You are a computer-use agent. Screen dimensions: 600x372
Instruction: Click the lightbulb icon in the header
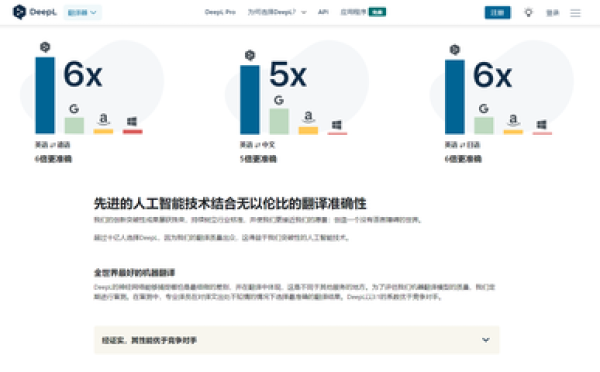click(528, 13)
